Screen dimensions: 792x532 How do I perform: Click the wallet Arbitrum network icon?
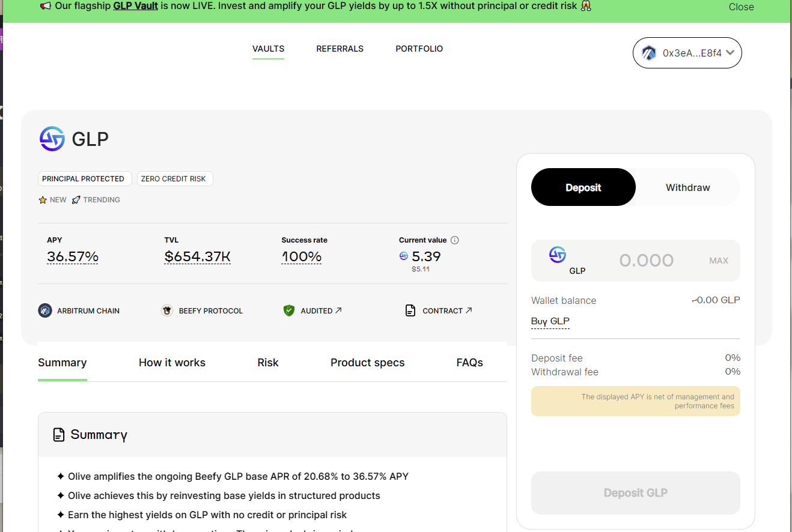coord(649,53)
